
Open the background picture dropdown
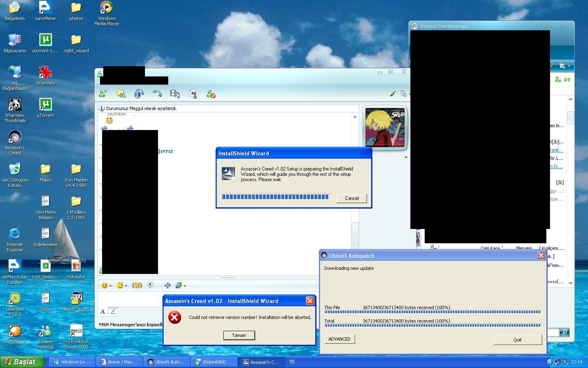(x=180, y=285)
